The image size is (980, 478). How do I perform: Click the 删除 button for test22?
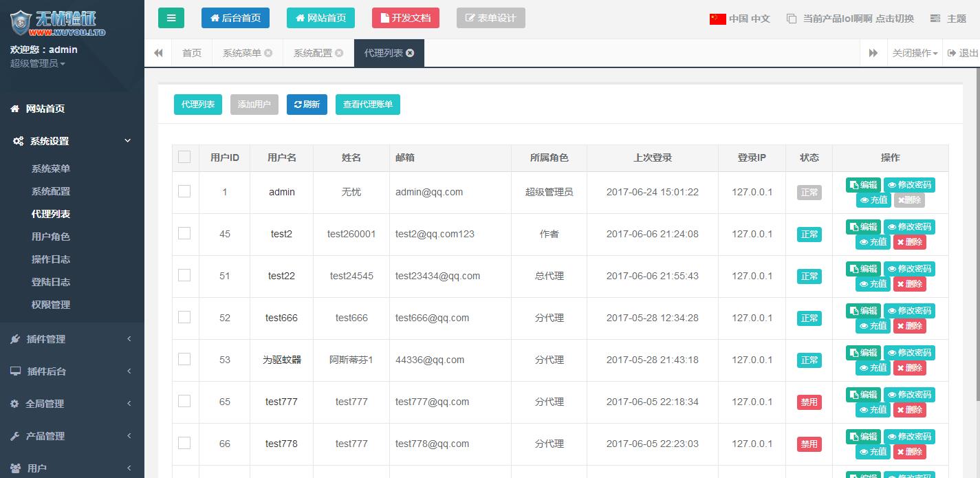pyautogui.click(x=909, y=284)
